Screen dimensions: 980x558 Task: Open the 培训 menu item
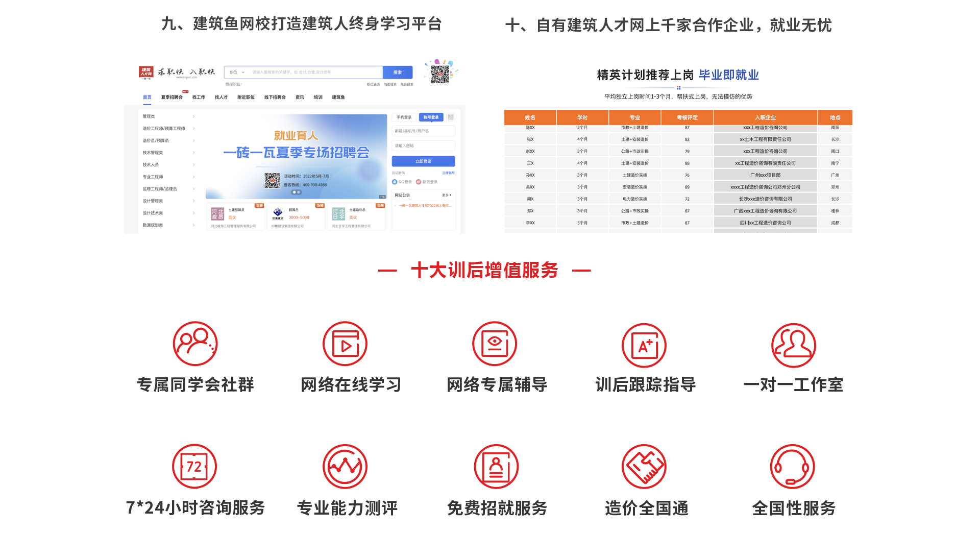coord(317,97)
